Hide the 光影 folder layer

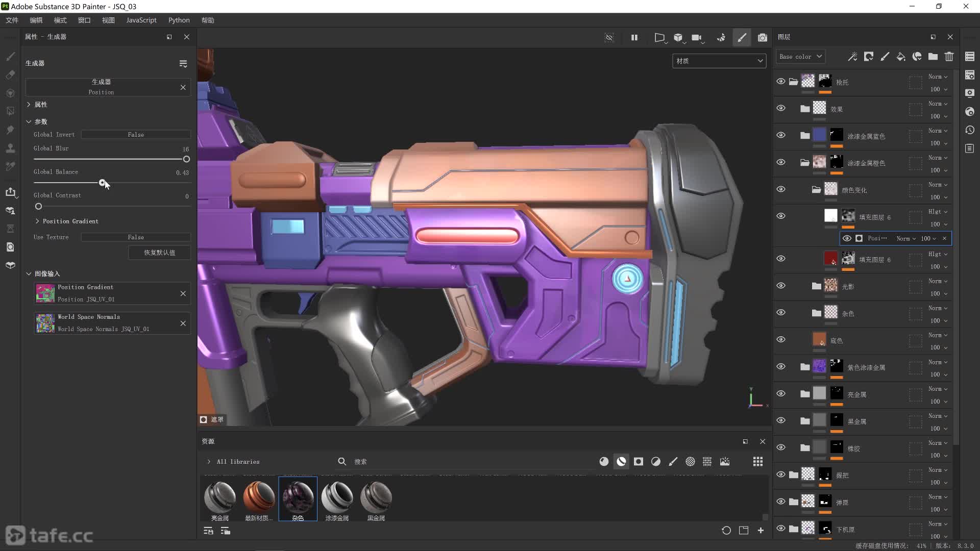click(781, 286)
